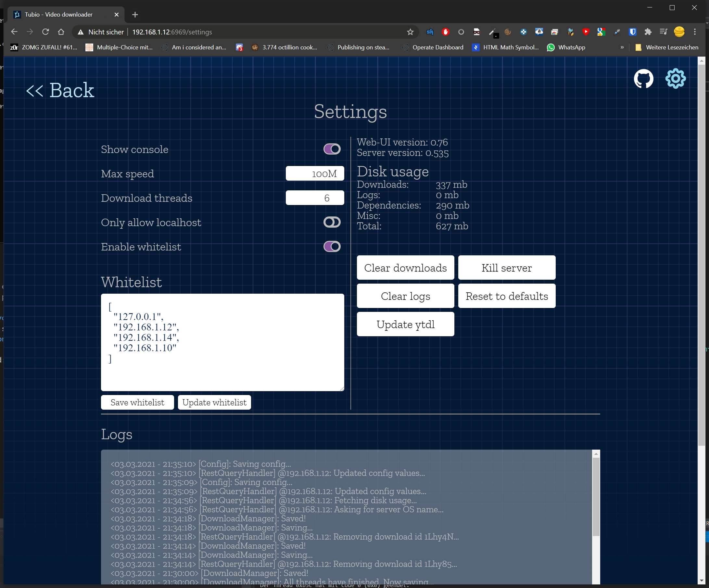This screenshot has height=588, width=709.
Task: Reload the page
Action: click(x=45, y=32)
